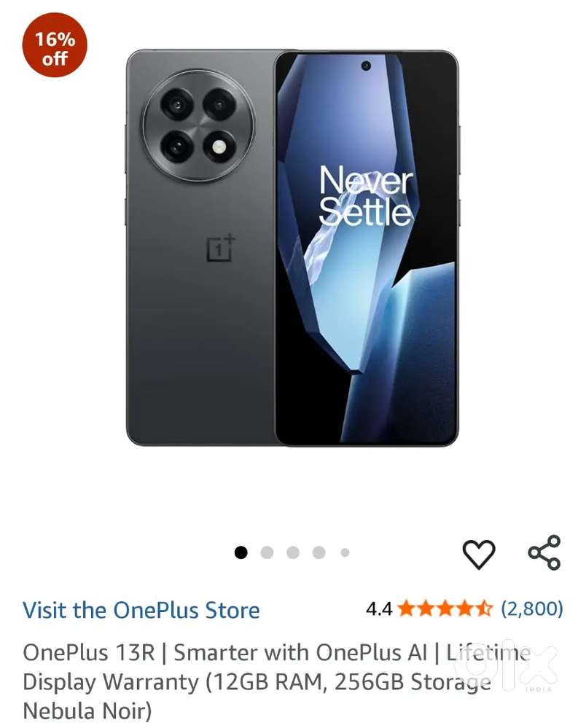586x728 pixels.
Task: Click the OnePlus logo on phone back
Action: [221, 248]
